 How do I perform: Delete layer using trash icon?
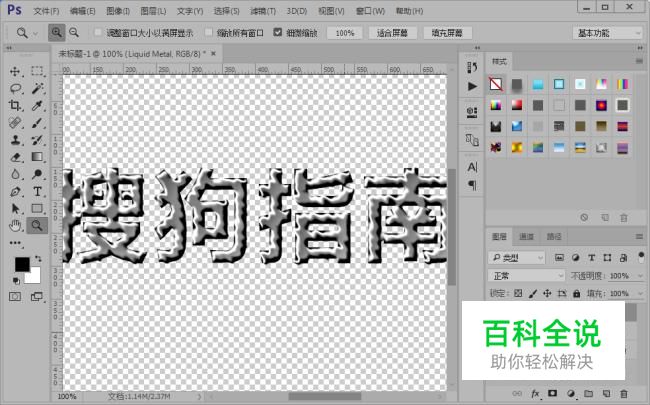click(624, 393)
